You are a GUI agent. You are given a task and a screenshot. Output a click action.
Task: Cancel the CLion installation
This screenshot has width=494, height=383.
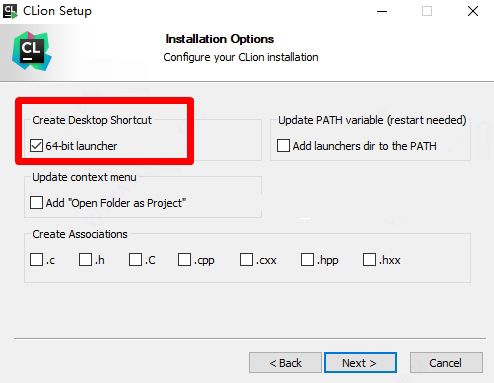pos(446,362)
